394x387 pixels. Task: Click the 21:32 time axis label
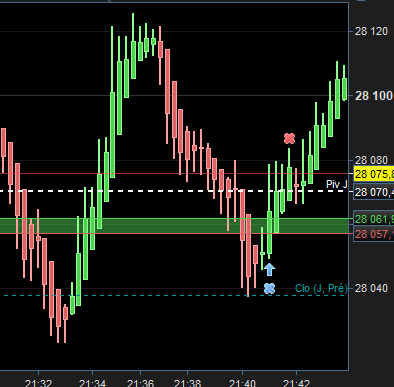[38, 383]
